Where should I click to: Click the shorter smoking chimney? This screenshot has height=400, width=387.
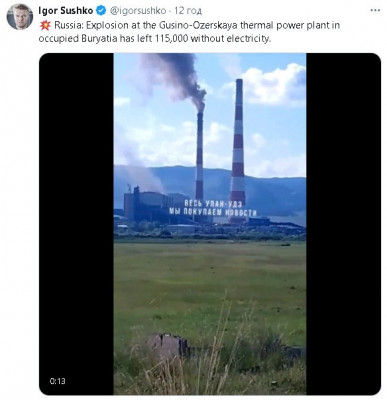(x=199, y=157)
